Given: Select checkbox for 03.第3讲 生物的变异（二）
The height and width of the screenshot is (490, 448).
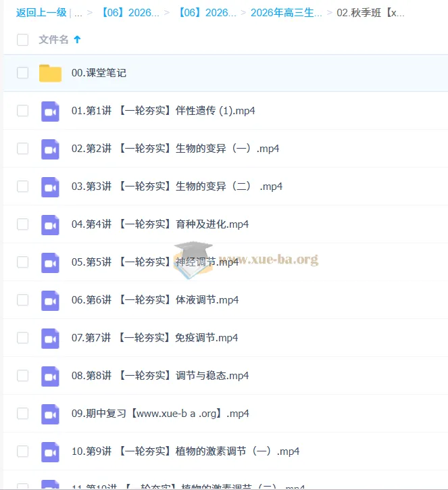Looking at the screenshot, I should click(x=23, y=187).
